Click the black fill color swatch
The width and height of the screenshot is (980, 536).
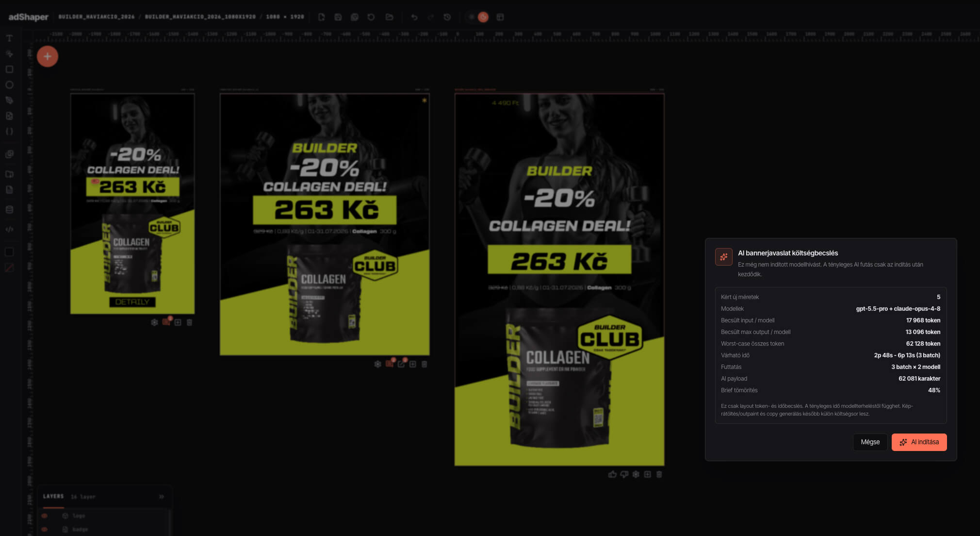pos(9,252)
